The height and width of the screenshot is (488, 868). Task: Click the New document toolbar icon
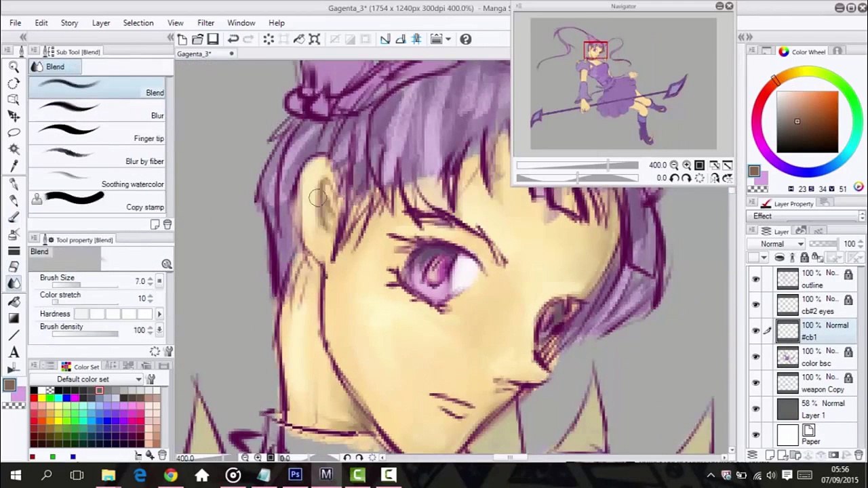click(182, 39)
